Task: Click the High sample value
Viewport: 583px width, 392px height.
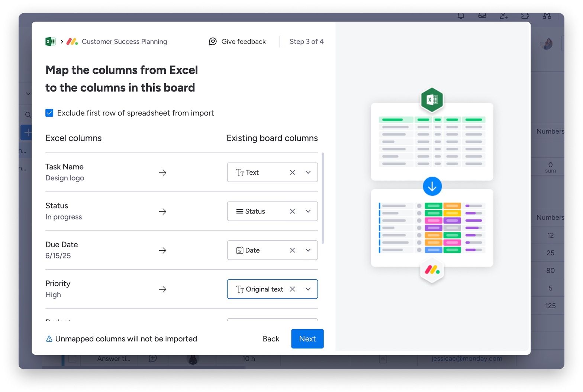Action: point(53,295)
